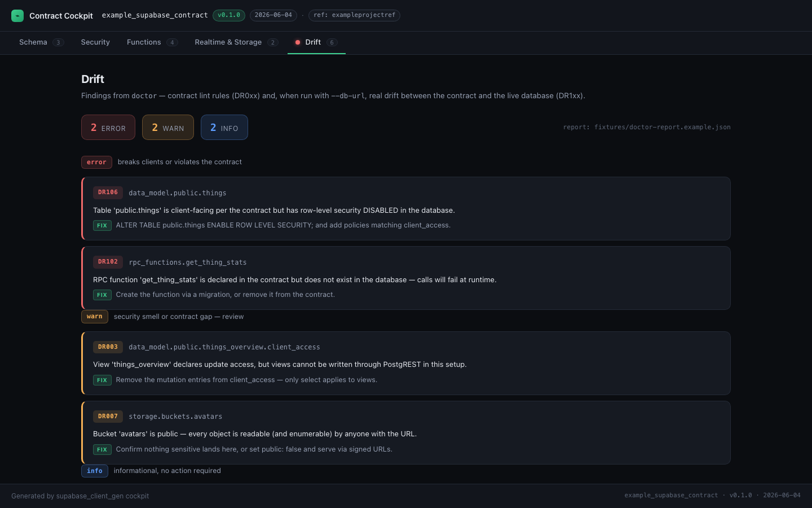The width and height of the screenshot is (812, 508).
Task: Toggle the 2 INFO severity filter
Action: (224, 128)
